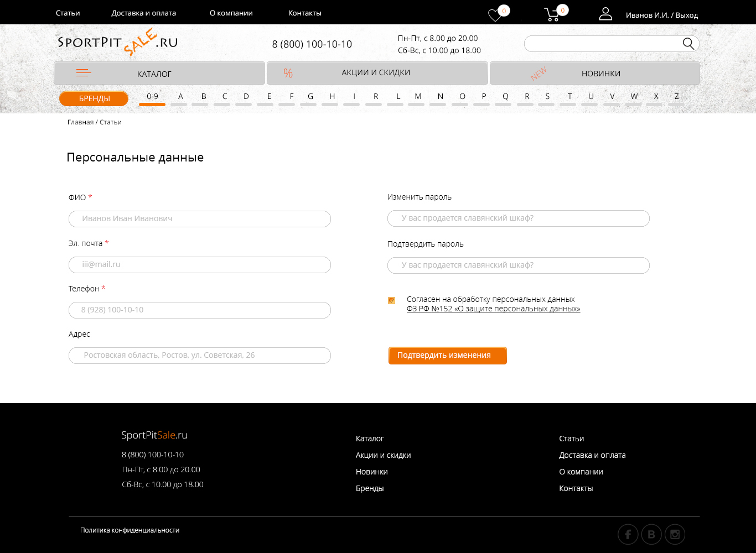Open Каталог link in footer
This screenshot has height=553, width=756.
[x=370, y=439]
